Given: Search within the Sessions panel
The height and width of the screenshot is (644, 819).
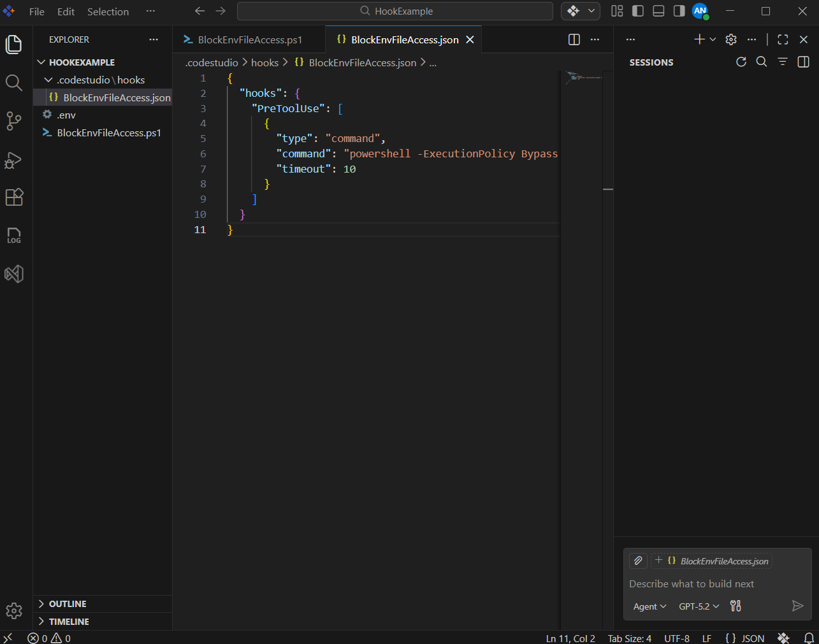Looking at the screenshot, I should pos(762,62).
